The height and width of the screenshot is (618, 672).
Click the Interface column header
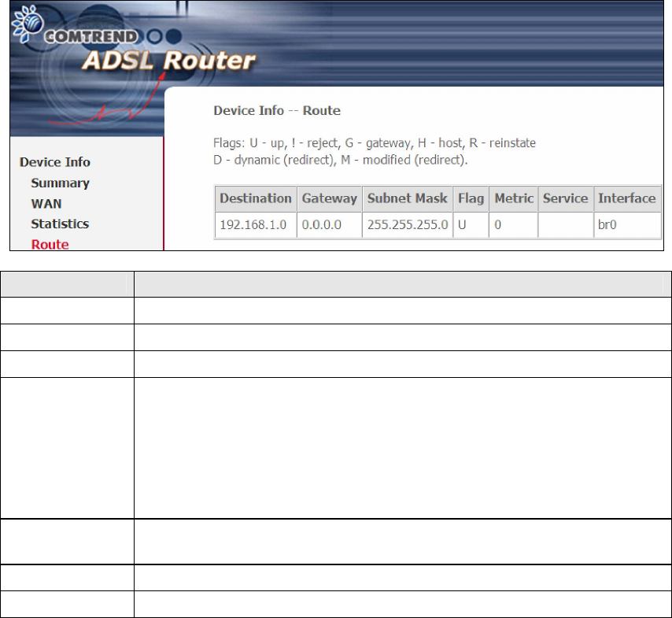627,198
